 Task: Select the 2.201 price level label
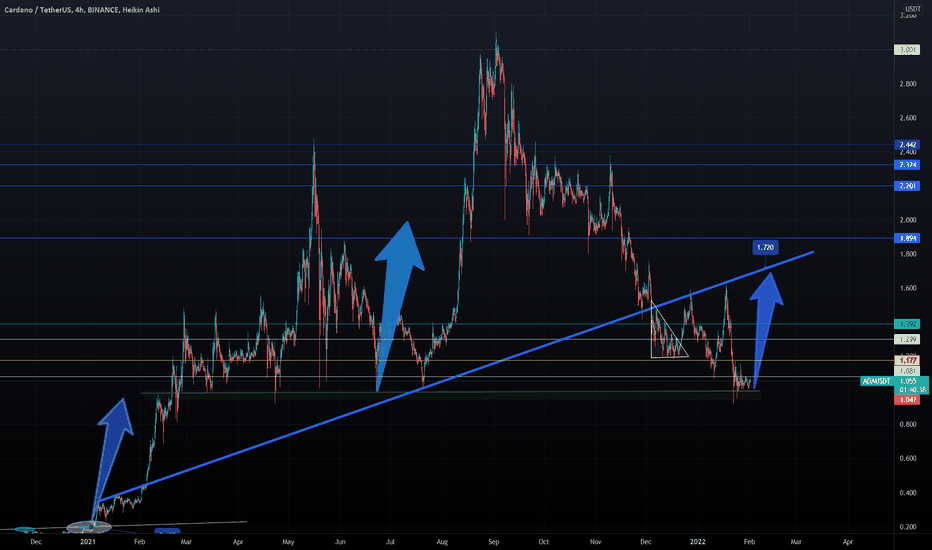pos(907,186)
